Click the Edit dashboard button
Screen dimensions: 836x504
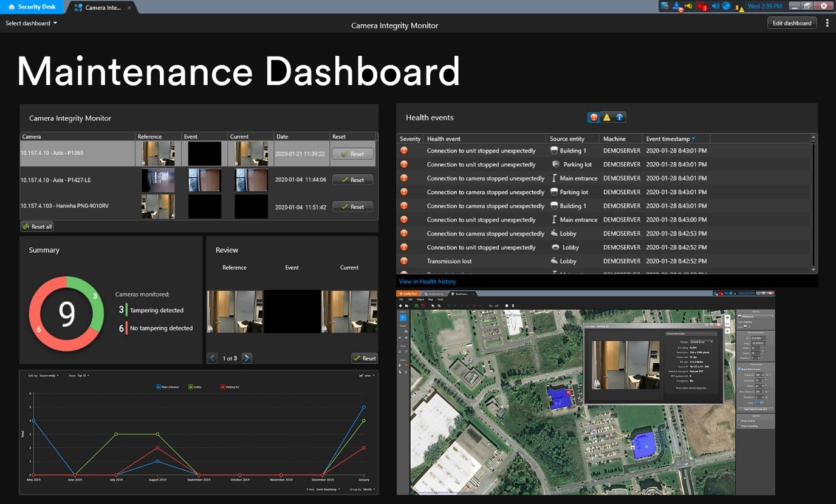[792, 23]
